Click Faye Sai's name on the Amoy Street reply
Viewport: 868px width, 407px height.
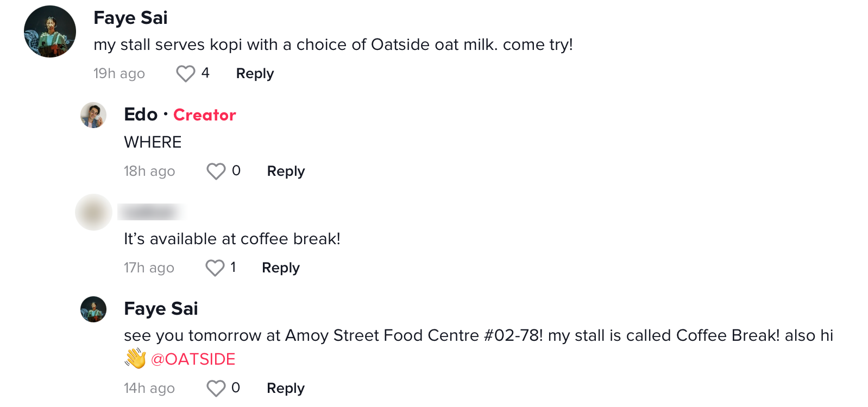coord(161,309)
